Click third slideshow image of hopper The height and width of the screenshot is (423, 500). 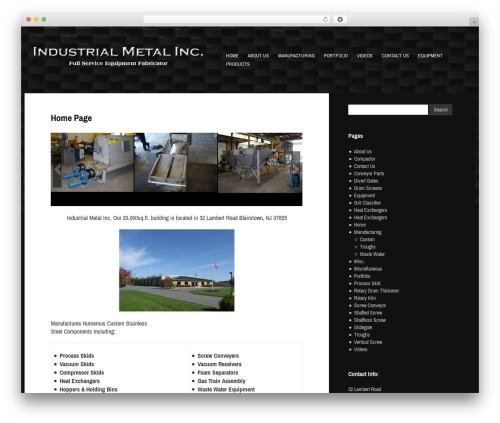point(260,163)
